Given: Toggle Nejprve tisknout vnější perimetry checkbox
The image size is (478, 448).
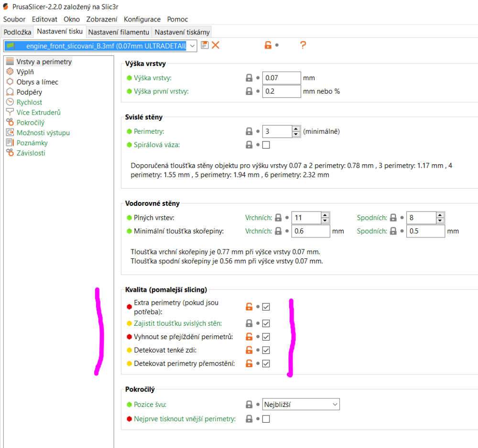Looking at the screenshot, I should [x=266, y=419].
